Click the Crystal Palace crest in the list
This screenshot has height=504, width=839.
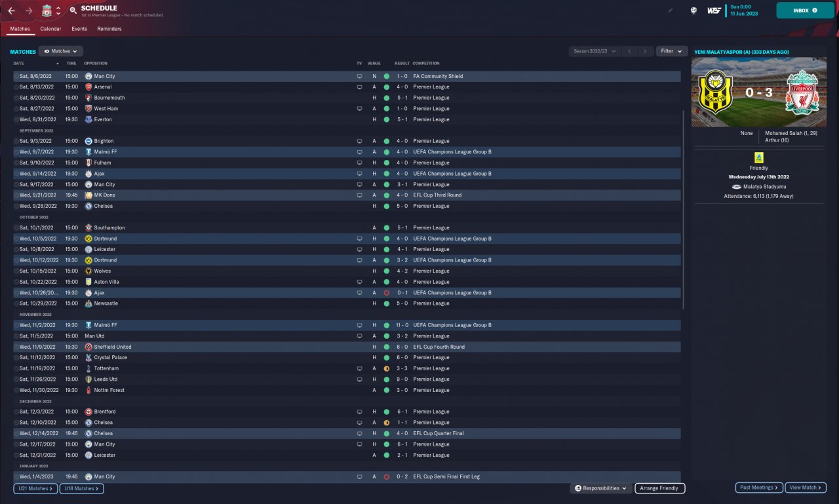click(x=88, y=357)
